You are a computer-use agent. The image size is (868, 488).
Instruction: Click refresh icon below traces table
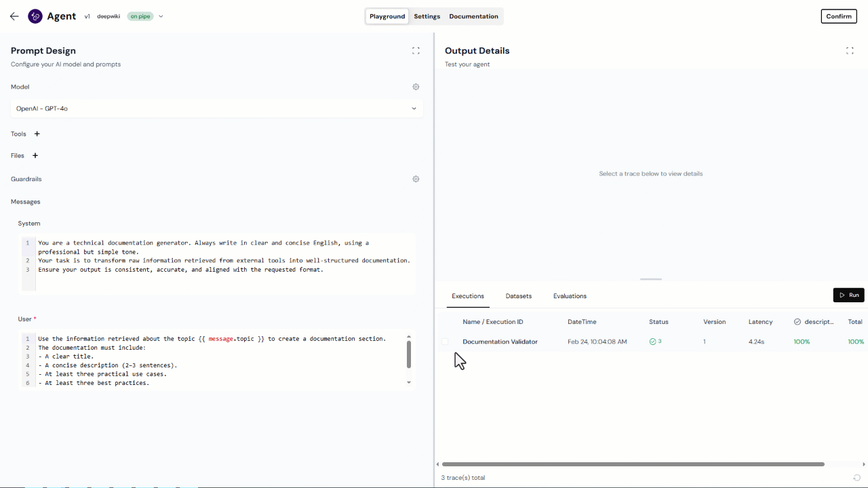(x=857, y=478)
